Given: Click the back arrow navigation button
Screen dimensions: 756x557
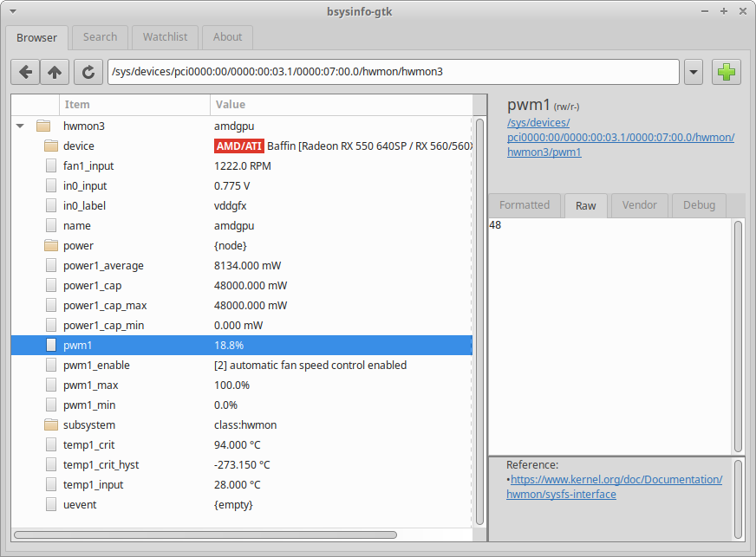Looking at the screenshot, I should click(x=25, y=72).
